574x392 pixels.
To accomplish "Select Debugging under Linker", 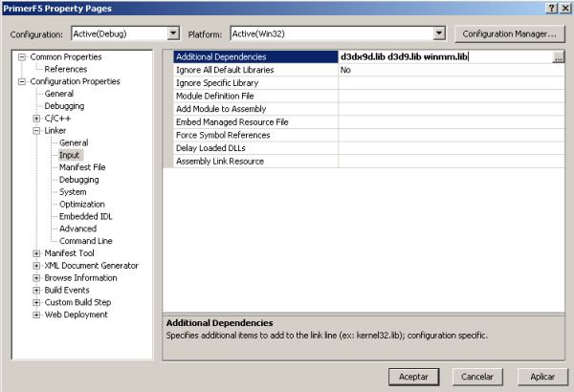I will [x=79, y=180].
